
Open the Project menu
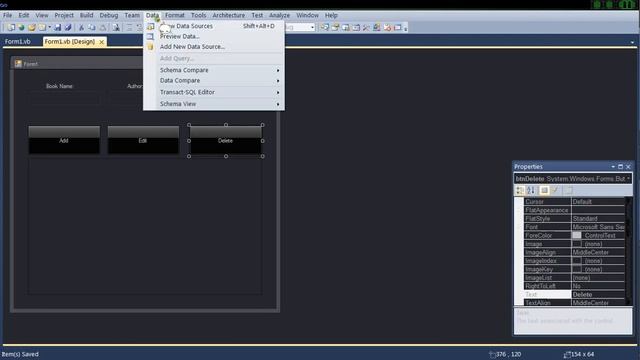64,15
